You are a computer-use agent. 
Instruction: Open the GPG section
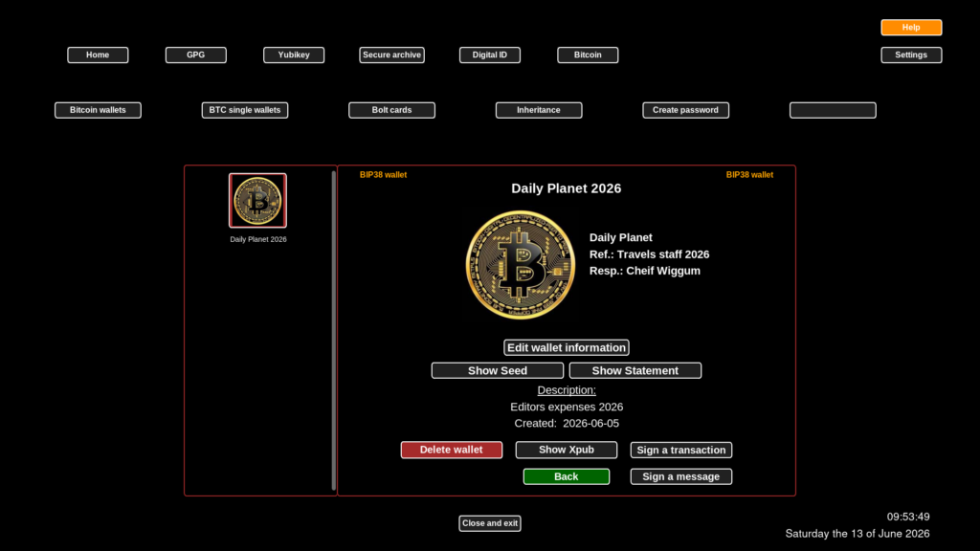(x=195, y=55)
